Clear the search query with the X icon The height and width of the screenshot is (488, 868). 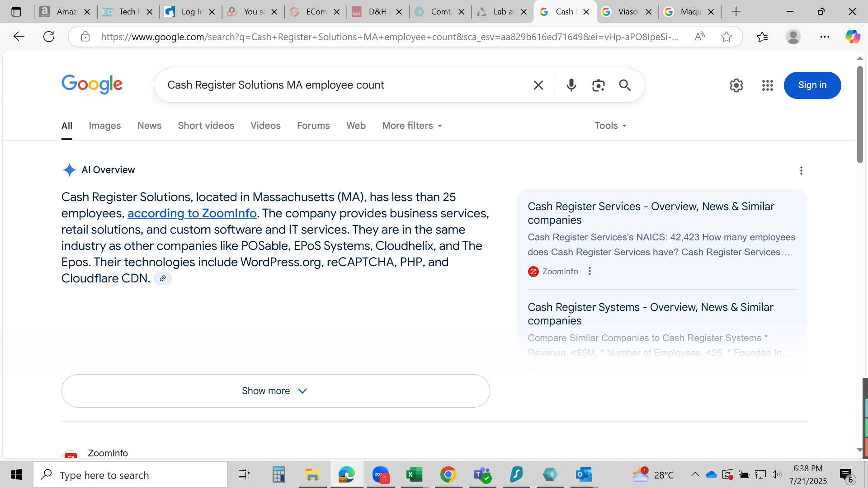click(x=538, y=85)
